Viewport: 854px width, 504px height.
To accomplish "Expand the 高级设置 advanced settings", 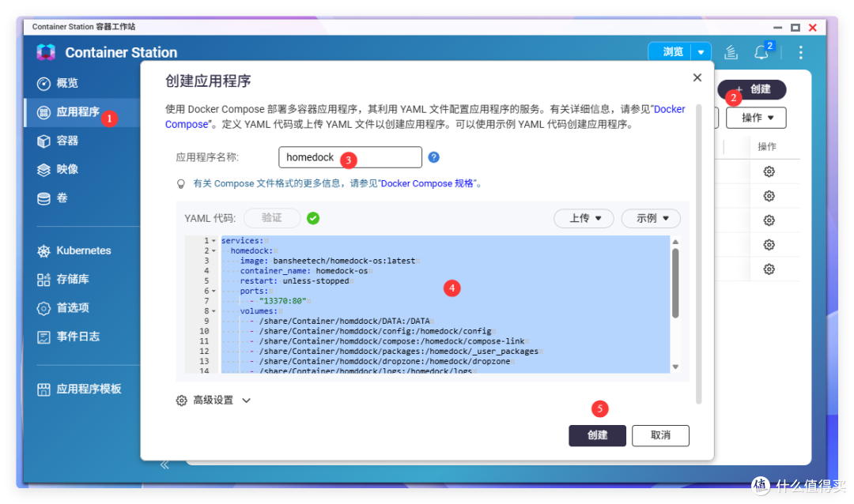I will point(213,401).
